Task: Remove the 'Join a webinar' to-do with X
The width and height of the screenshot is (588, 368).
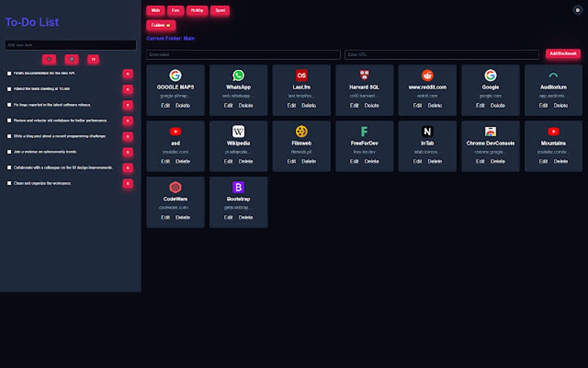Action: [x=127, y=152]
